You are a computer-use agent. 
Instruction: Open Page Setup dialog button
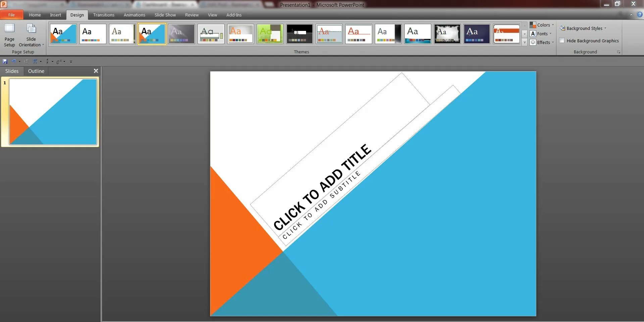pyautogui.click(x=9, y=35)
